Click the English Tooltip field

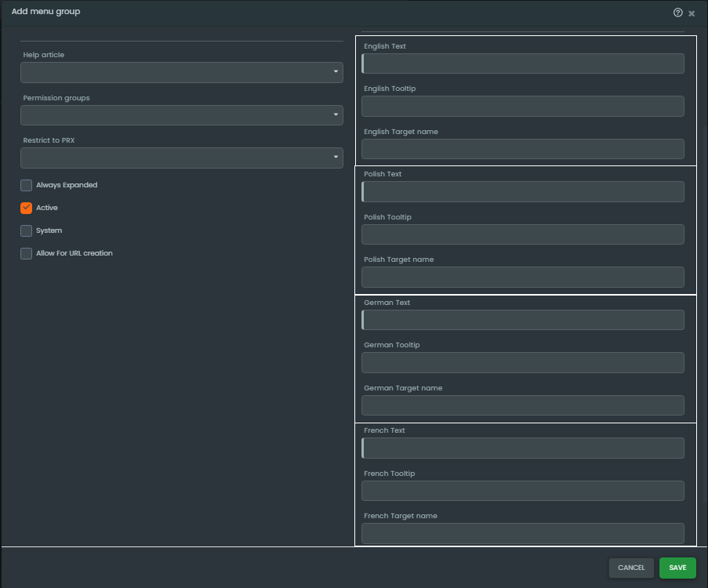523,106
